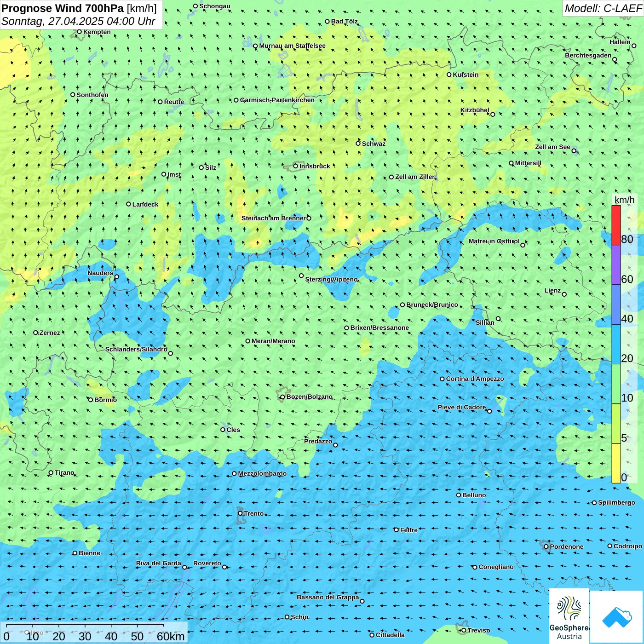Viewport: 644px width, 644px height.
Task: Select the Berchtesgaden label
Action: coord(588,55)
